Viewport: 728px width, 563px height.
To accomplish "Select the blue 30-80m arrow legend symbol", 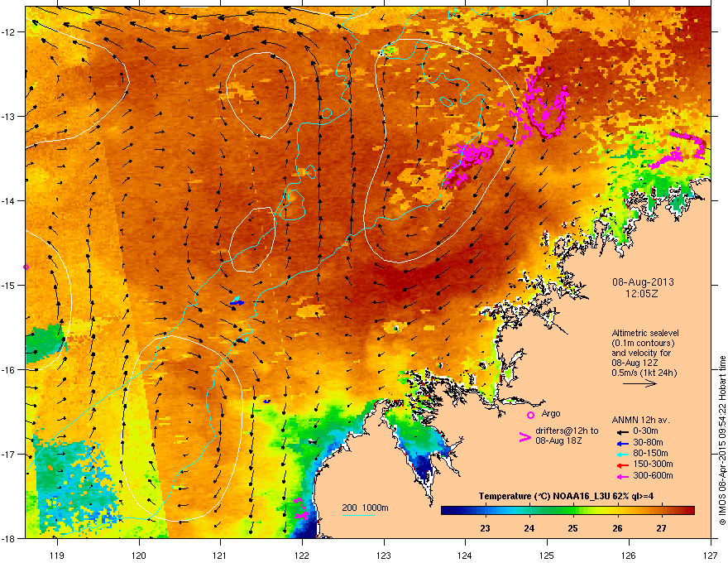I will pos(623,443).
